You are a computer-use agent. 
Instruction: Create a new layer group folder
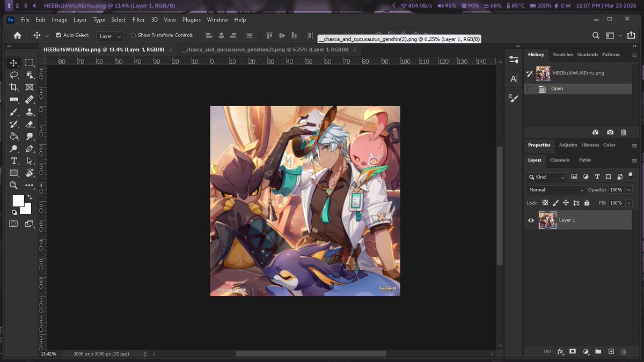coord(598,351)
